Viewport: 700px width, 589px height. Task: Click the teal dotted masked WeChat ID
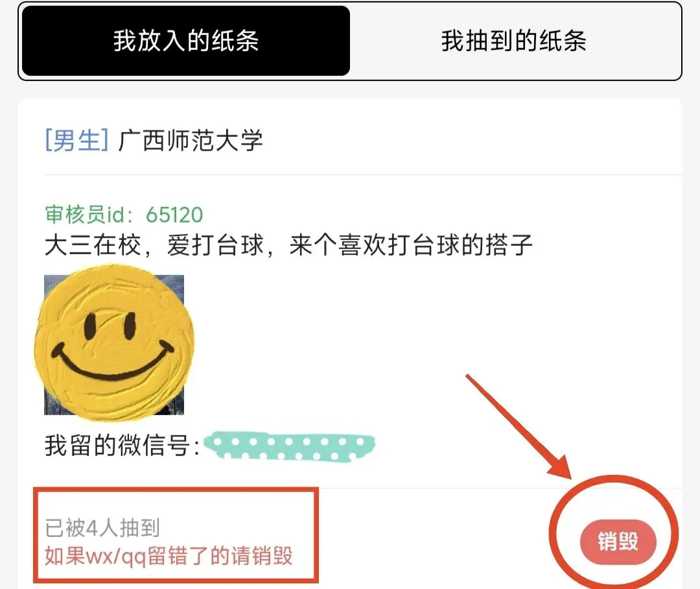[x=289, y=446]
